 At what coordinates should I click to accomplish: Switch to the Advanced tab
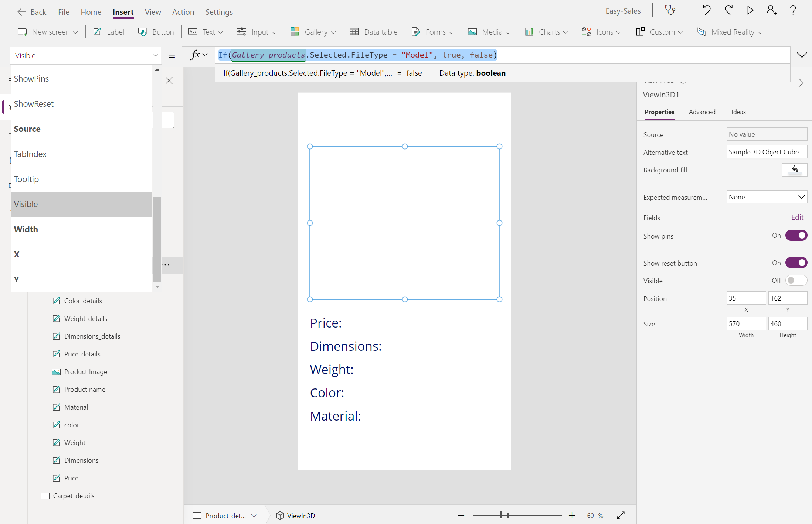pos(702,112)
